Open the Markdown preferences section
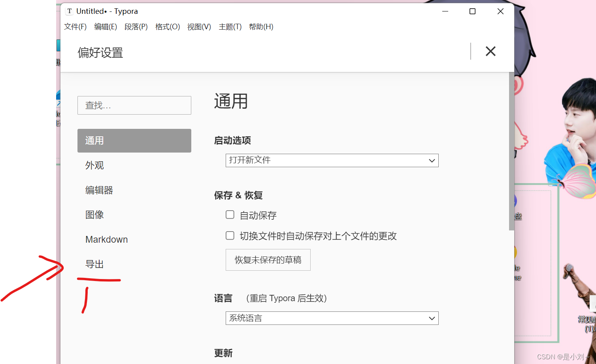 point(106,239)
